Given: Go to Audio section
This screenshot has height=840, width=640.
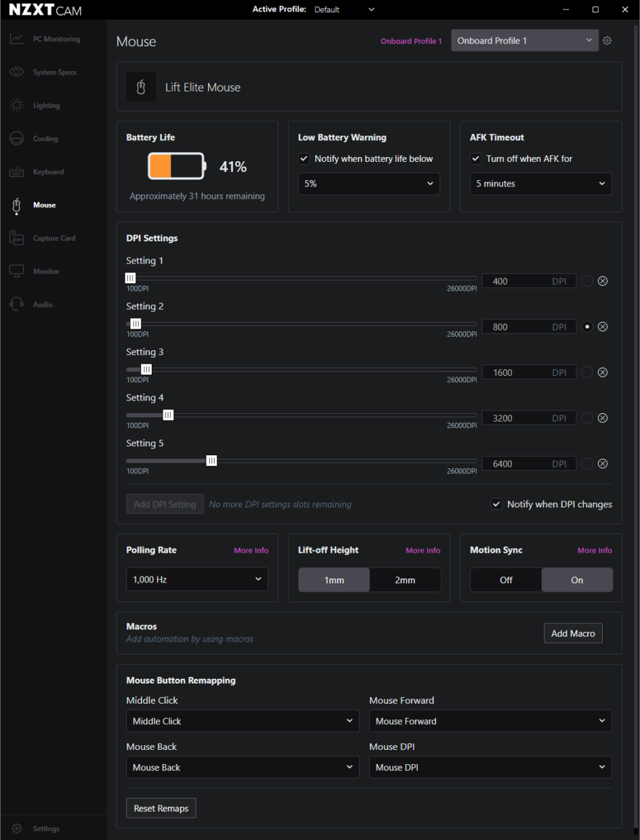Looking at the screenshot, I should tap(43, 305).
